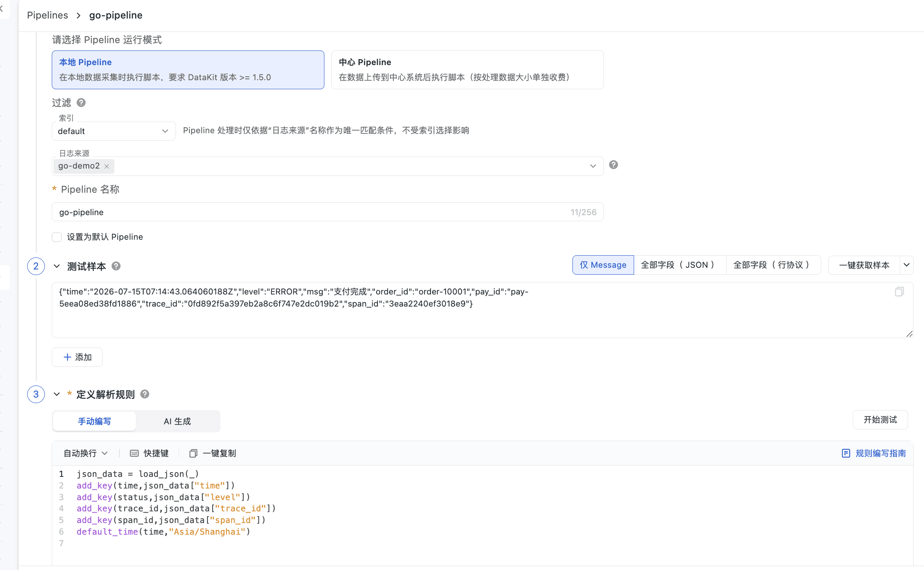Collapse the 测试样本 section
Viewport: 924px width, 570px height.
(57, 266)
